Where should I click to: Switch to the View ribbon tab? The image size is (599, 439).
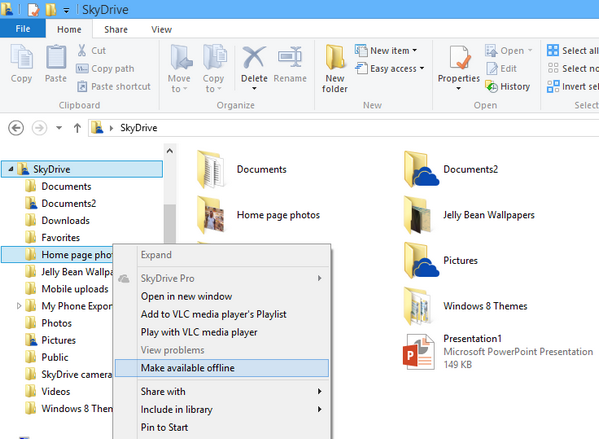click(x=161, y=29)
